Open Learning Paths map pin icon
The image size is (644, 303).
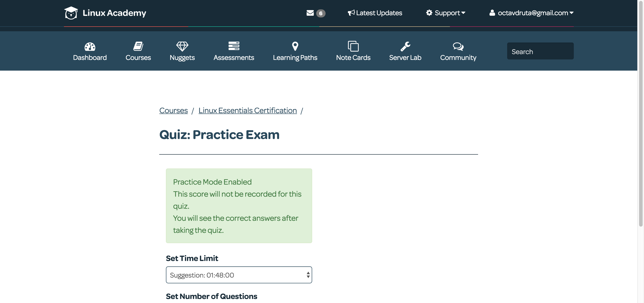point(295,46)
